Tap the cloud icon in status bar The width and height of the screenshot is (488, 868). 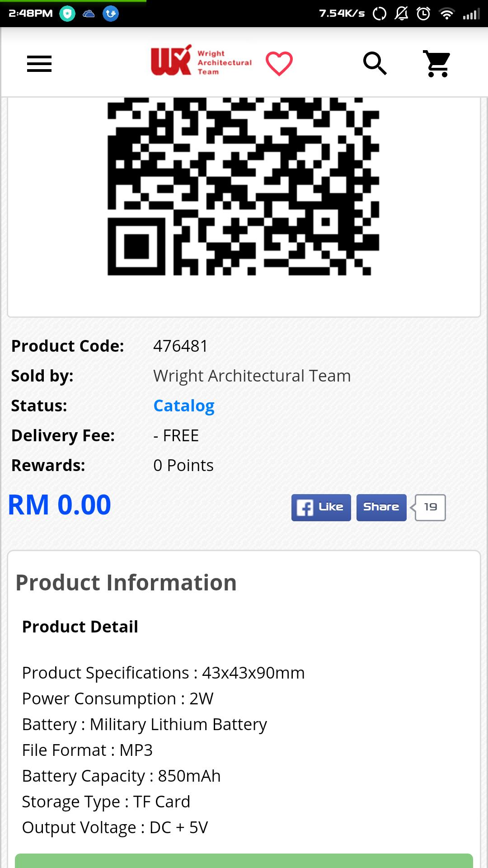point(89,14)
